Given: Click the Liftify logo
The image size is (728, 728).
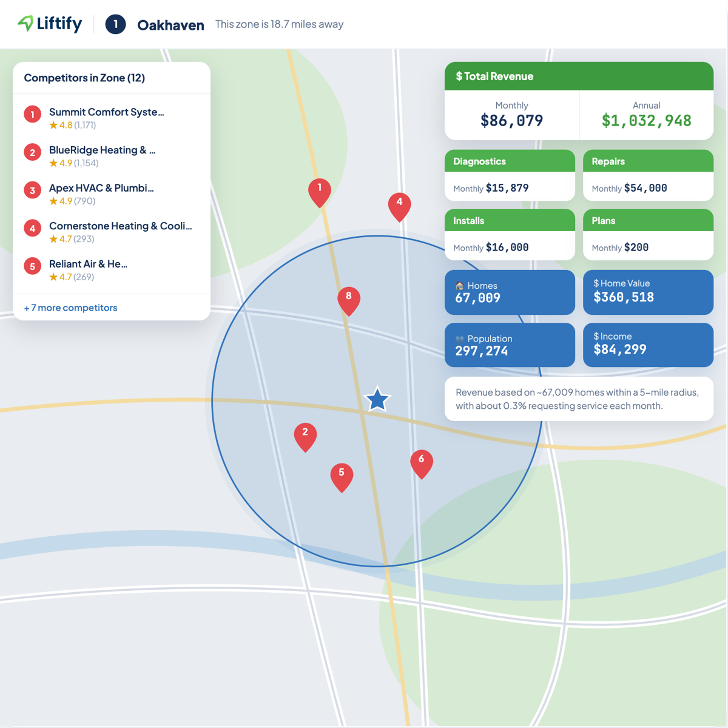Looking at the screenshot, I should (x=50, y=24).
